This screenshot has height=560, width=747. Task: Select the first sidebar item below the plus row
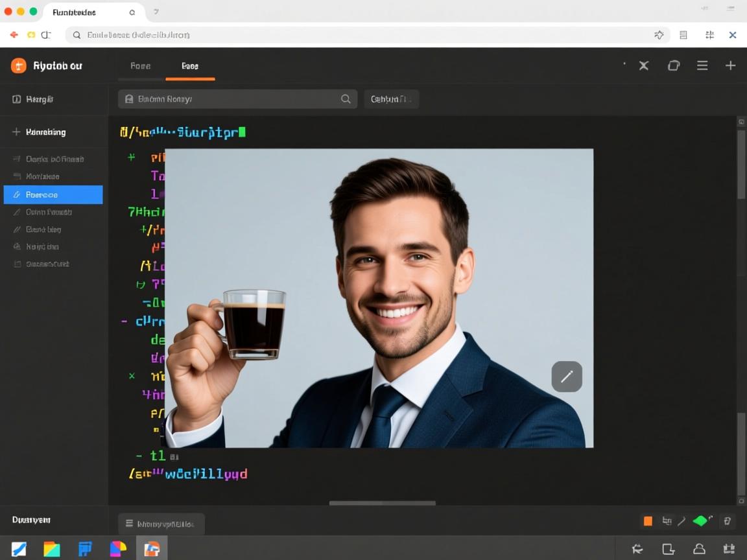coord(53,159)
